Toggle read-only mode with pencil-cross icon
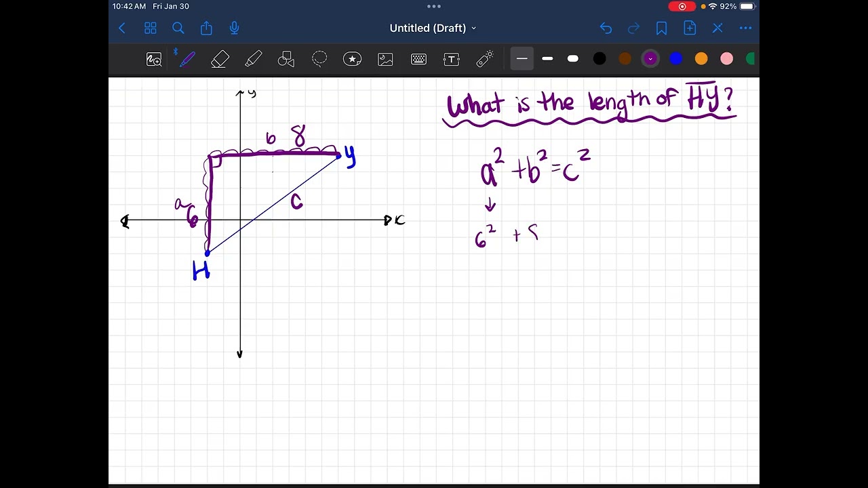This screenshot has height=488, width=868. tap(717, 28)
